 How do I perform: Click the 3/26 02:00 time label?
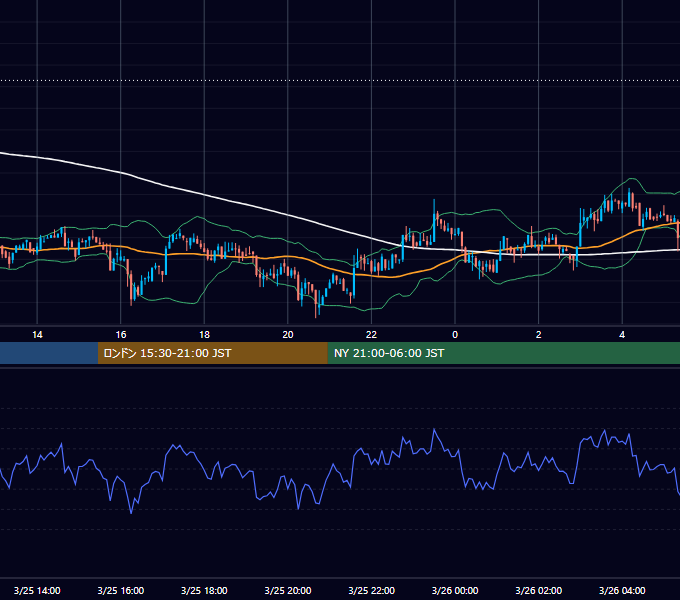tap(539, 590)
